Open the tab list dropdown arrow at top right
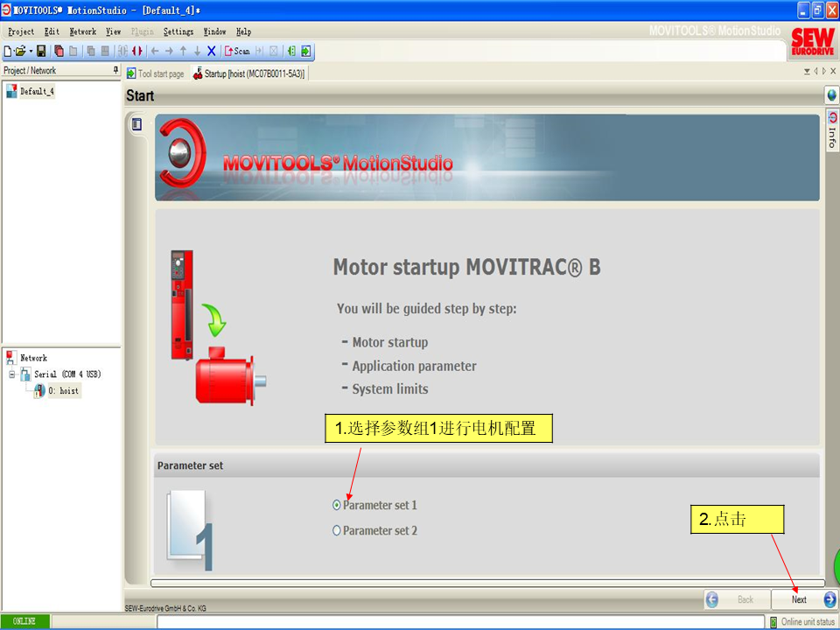The width and height of the screenshot is (840, 630). pyautogui.click(x=807, y=71)
